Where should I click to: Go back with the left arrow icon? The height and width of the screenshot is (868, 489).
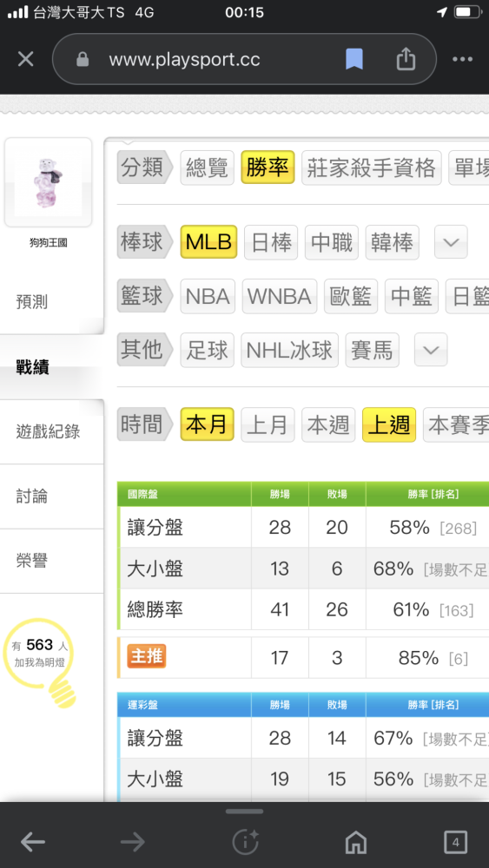[33, 843]
